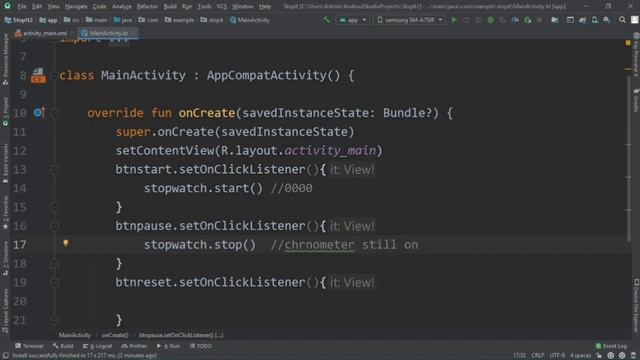Open the Event Log tool window

pyautogui.click(x=611, y=346)
